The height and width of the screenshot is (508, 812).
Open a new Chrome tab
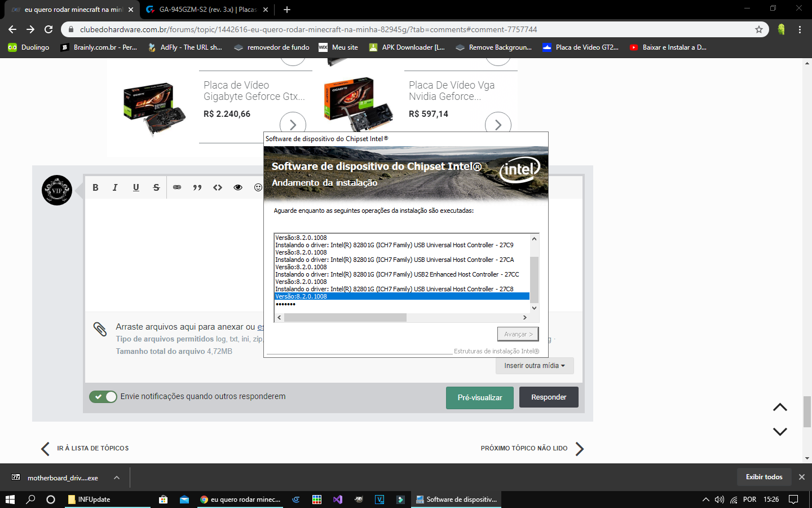point(287,10)
